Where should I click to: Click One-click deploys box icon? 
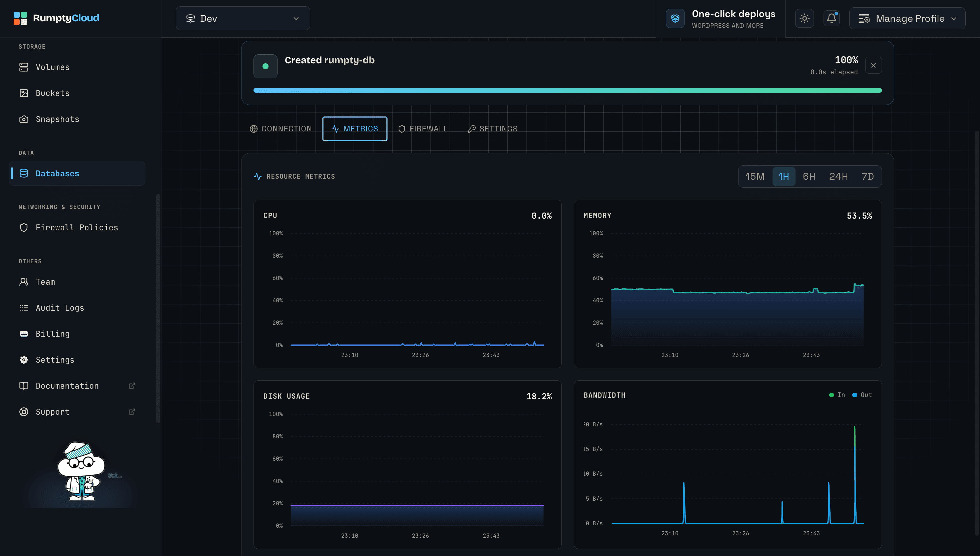click(x=675, y=18)
